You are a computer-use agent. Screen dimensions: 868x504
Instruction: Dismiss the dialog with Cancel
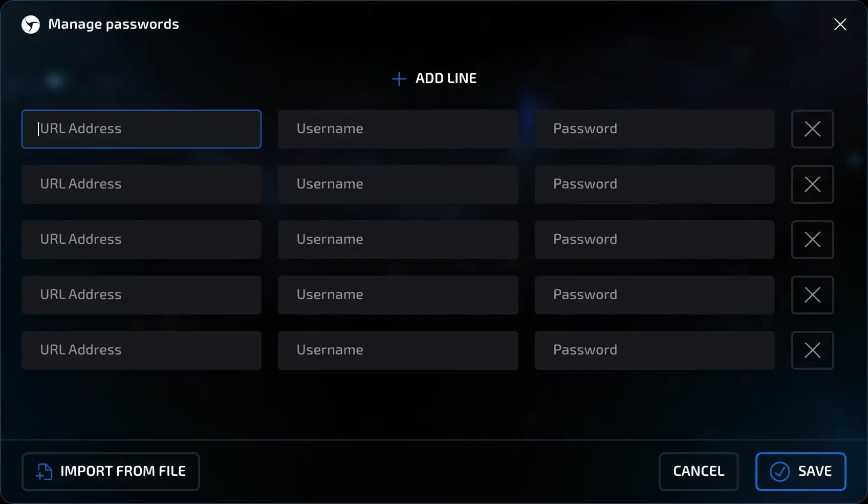tap(699, 472)
